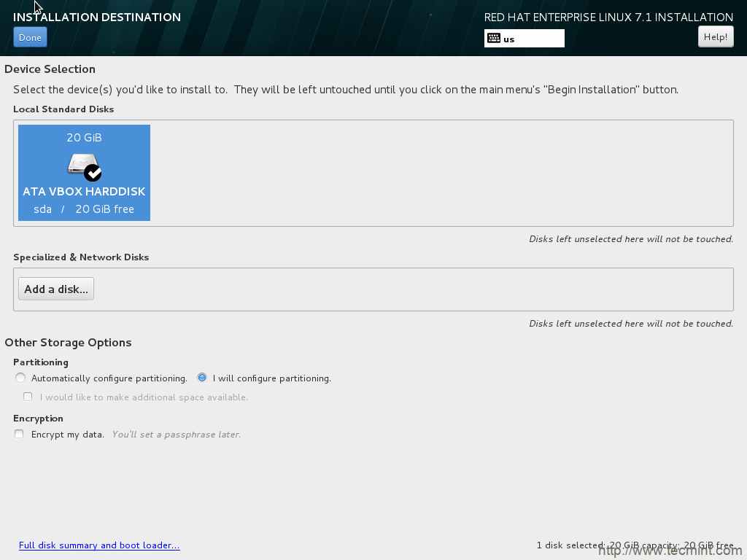Click 'RED HAT ENTERPRISE LINUX 7.1 INSTALLATION' text

(x=608, y=17)
